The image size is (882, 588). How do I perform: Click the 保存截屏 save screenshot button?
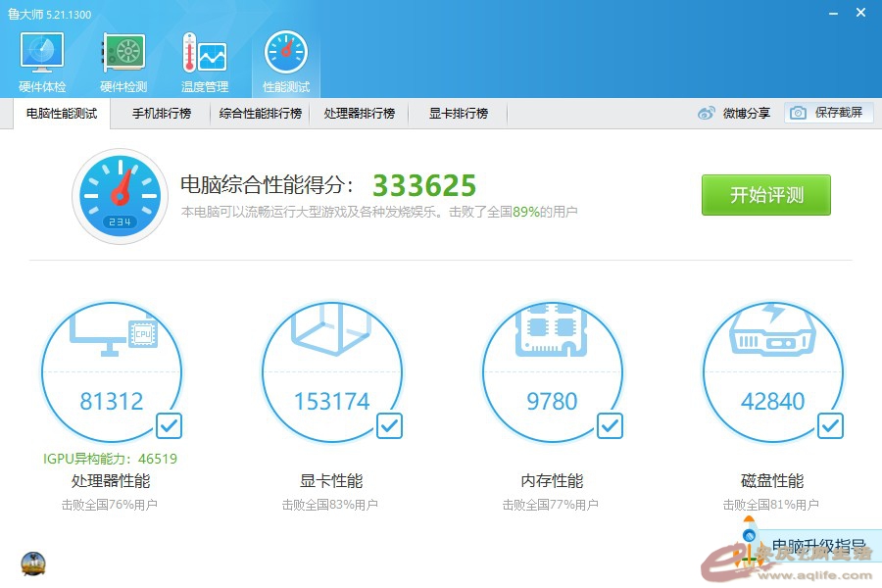pos(828,113)
